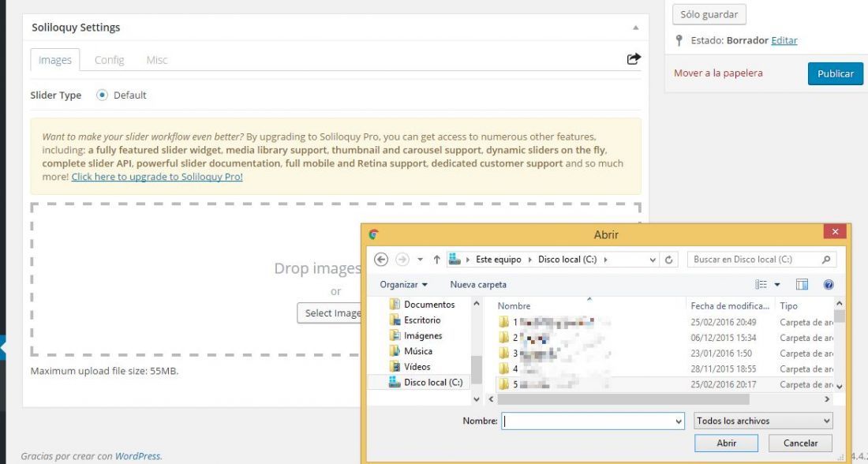Click the export share arrow icon in Soliloquy Settings
This screenshot has height=464, width=868.
coord(634,58)
